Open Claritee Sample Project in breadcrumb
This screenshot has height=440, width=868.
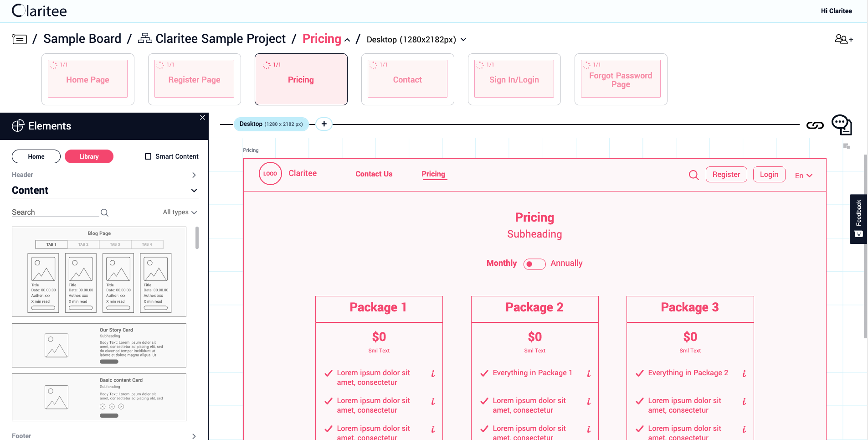pos(221,39)
